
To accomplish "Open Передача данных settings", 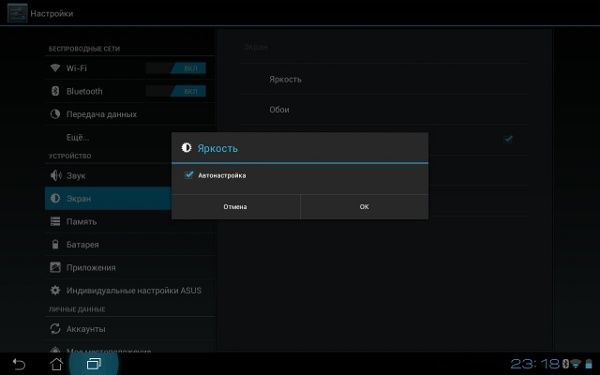I will coord(129,114).
